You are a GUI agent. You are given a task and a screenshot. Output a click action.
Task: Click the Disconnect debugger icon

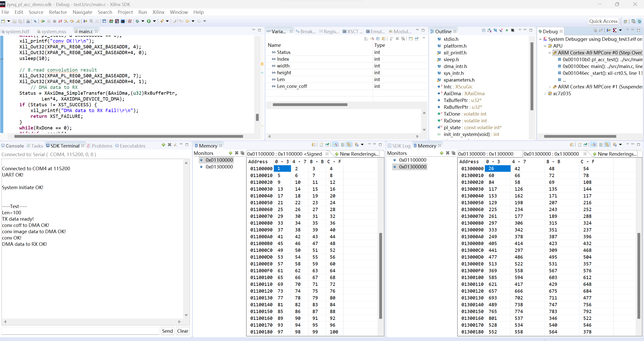[60, 21]
